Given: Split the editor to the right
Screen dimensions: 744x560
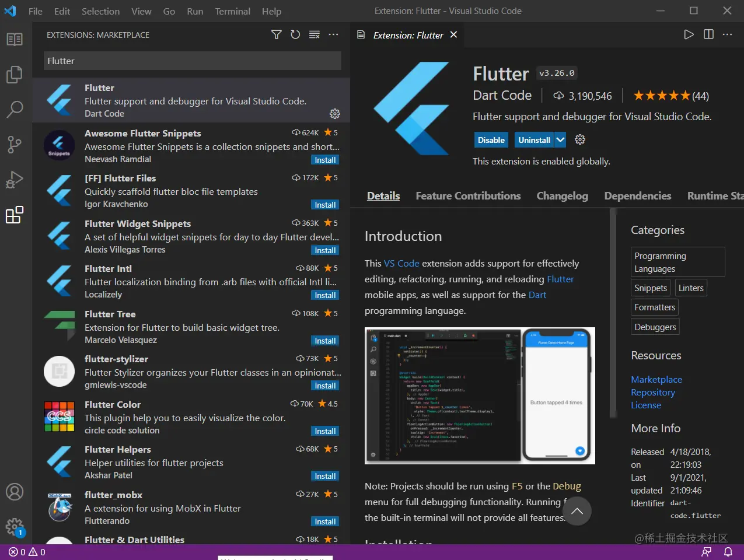Looking at the screenshot, I should pyautogui.click(x=708, y=34).
